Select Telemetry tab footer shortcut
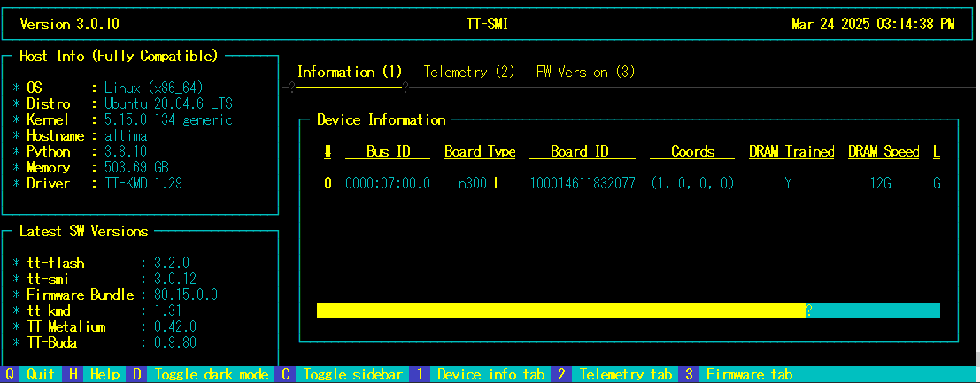The image size is (980, 383). tap(626, 375)
